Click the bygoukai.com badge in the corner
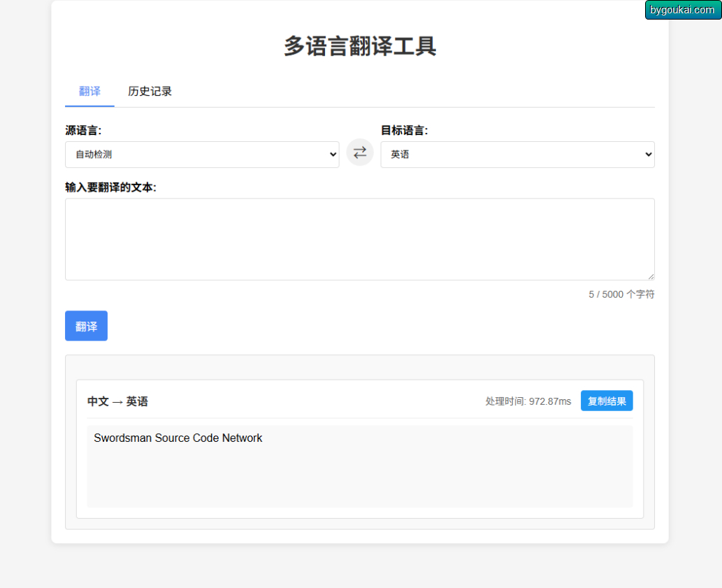 click(x=682, y=10)
